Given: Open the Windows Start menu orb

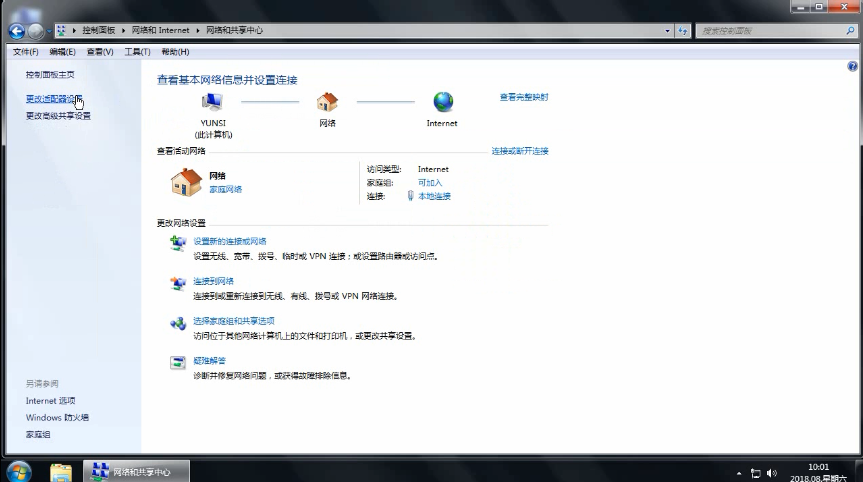Looking at the screenshot, I should (x=19, y=471).
